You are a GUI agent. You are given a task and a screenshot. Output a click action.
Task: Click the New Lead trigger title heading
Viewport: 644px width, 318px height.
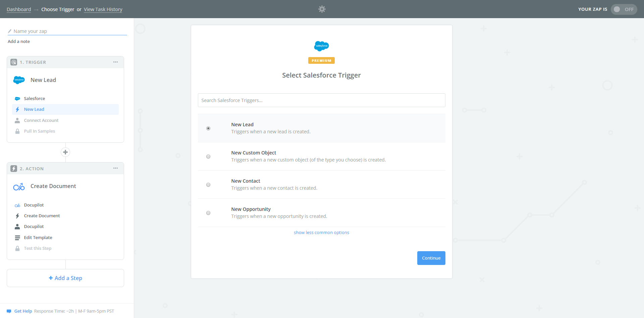coord(43,80)
